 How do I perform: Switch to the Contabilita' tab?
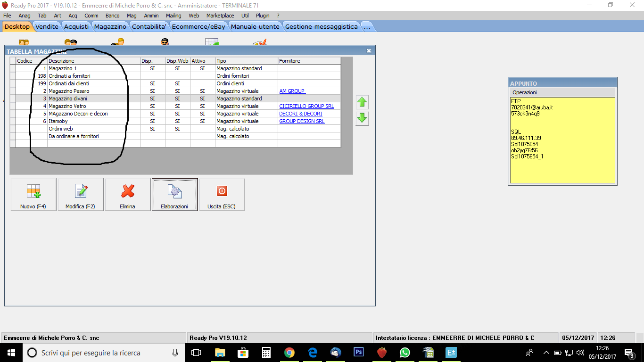point(149,26)
